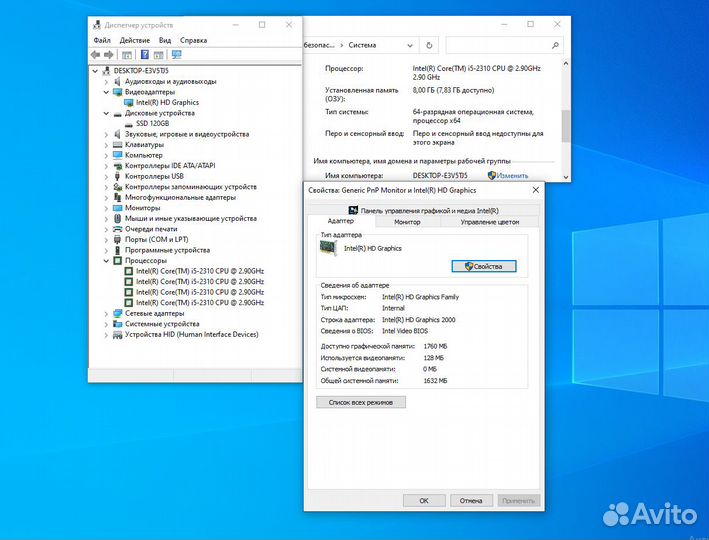709x540 pixels.
Task: Expand the Контроллеры USB category
Action: [106, 177]
